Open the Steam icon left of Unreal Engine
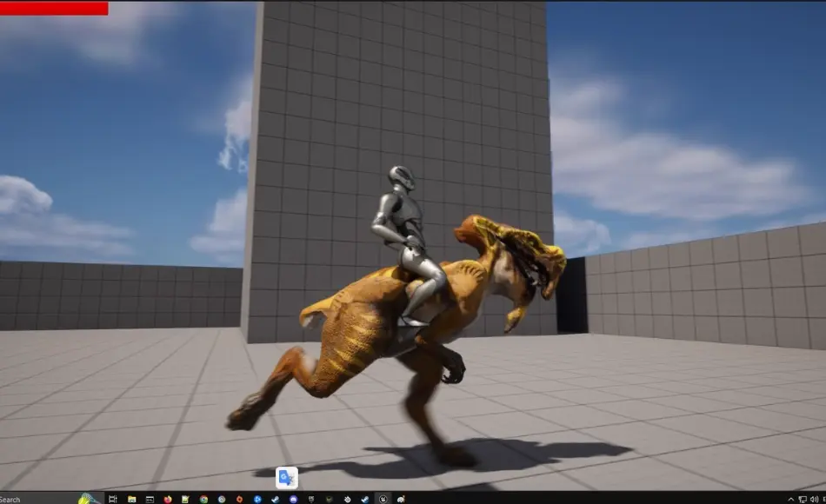The height and width of the screenshot is (504, 826). [365, 500]
